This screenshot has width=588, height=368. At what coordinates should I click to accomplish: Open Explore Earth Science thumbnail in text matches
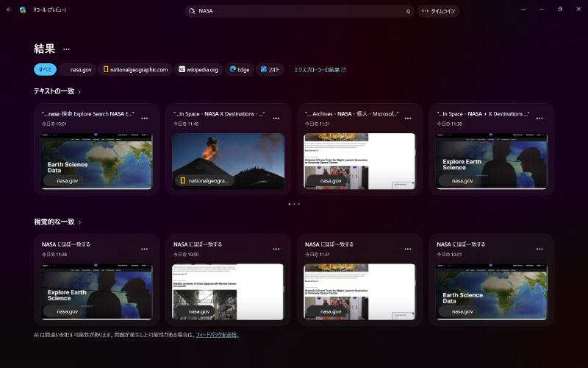491,161
